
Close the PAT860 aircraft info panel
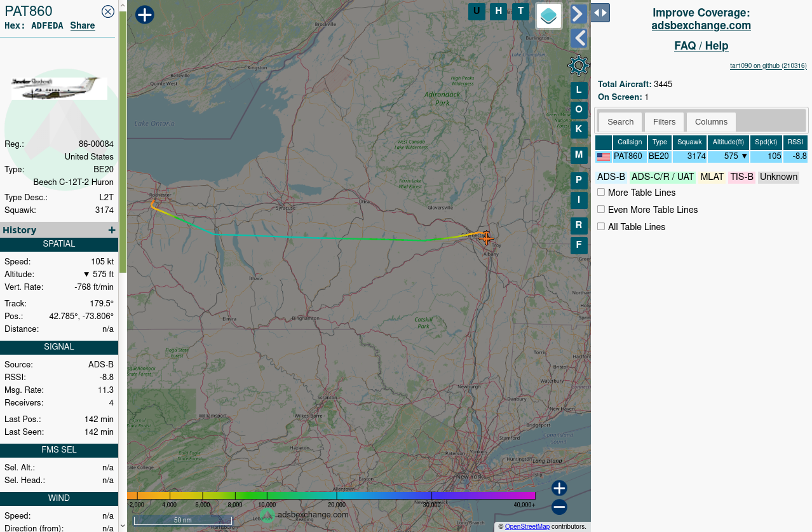pos(108,11)
